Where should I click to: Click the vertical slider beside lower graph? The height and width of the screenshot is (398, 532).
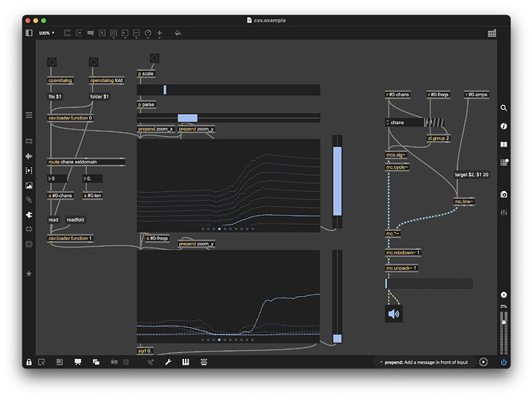[337, 297]
